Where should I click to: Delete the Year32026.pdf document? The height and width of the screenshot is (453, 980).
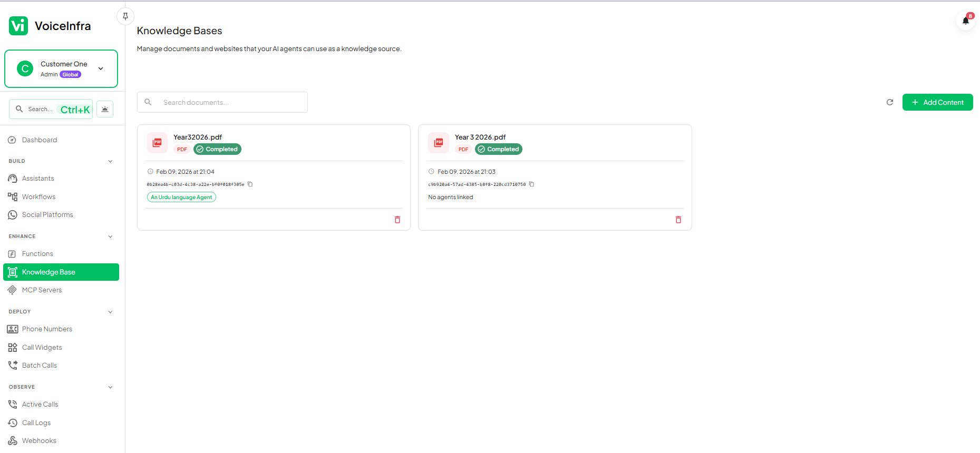coord(397,220)
